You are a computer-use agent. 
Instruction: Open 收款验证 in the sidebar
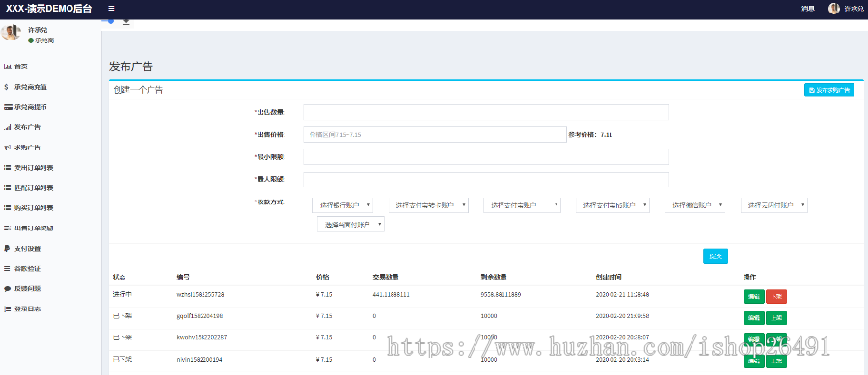pyautogui.click(x=27, y=268)
